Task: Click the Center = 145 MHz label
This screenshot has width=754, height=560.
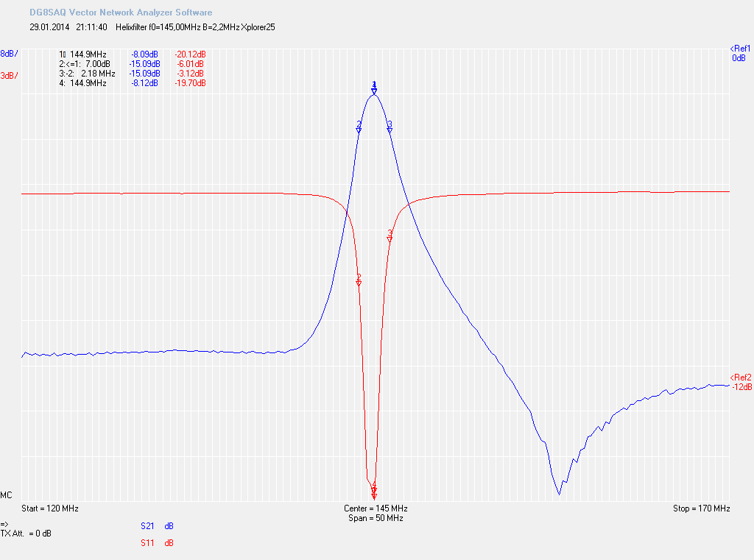Action: 376,508
